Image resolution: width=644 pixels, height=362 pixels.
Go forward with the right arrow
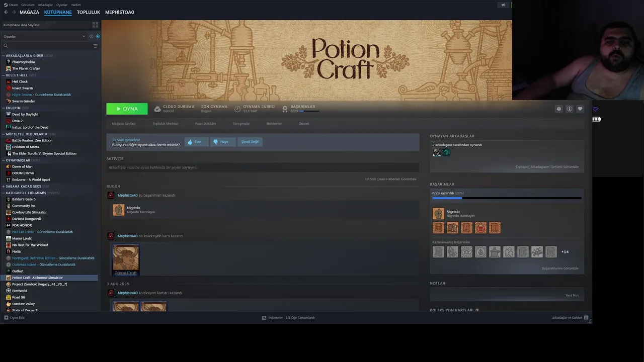(14, 12)
